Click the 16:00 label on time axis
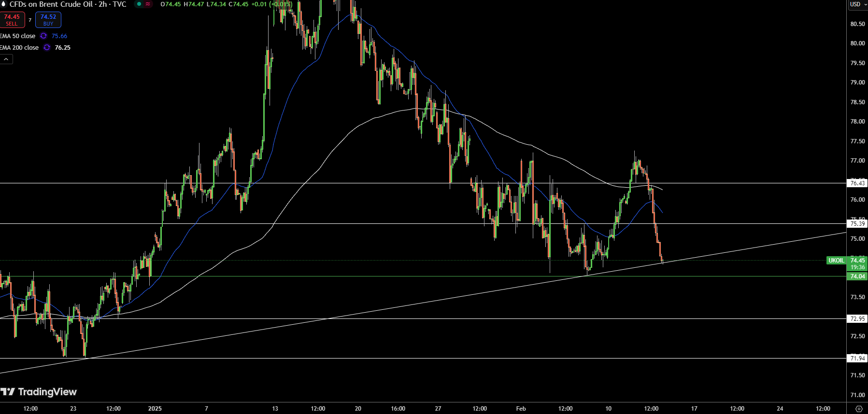 pos(398,408)
